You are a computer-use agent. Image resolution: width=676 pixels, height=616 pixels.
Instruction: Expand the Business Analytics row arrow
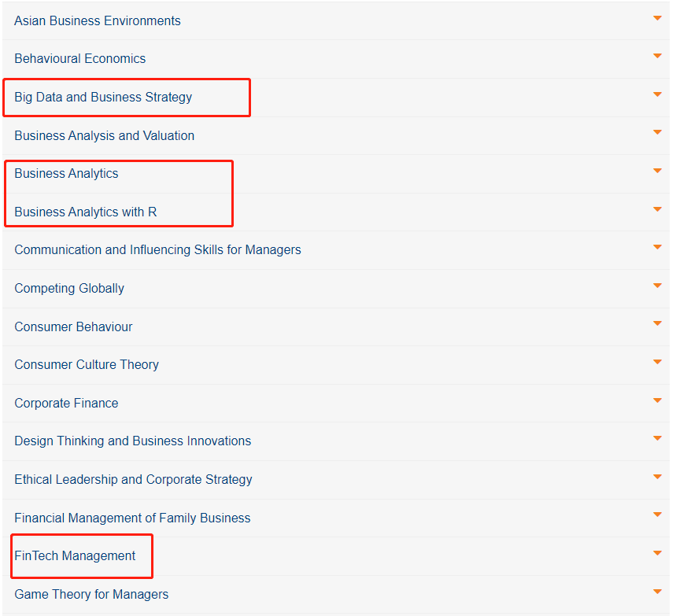pyautogui.click(x=657, y=171)
